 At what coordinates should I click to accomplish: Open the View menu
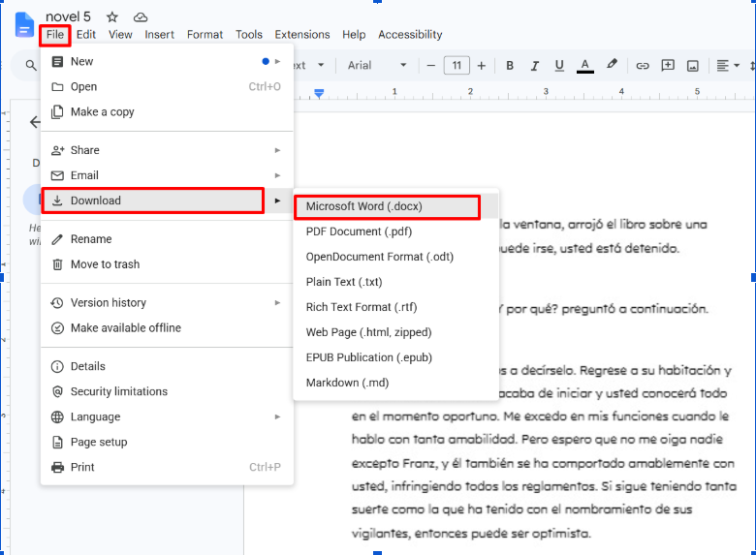coord(120,35)
